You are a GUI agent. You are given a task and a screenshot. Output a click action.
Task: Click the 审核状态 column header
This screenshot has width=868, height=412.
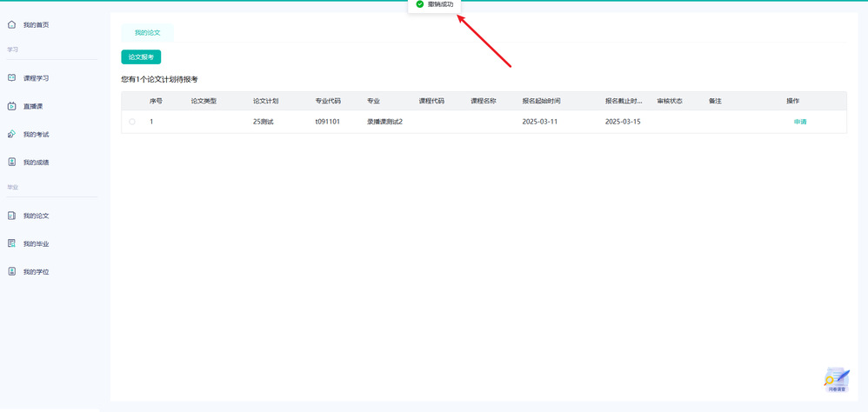(x=669, y=101)
